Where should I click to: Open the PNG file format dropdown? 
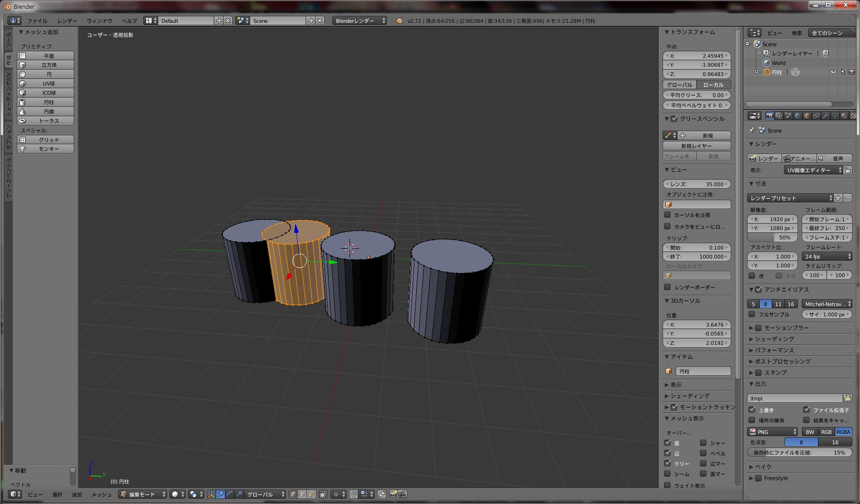(x=773, y=432)
